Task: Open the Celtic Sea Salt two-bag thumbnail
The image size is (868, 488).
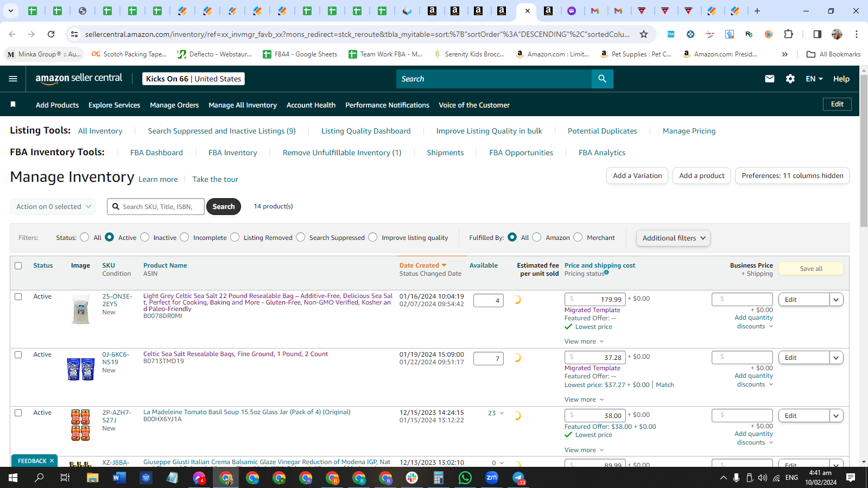Action: 81,369
